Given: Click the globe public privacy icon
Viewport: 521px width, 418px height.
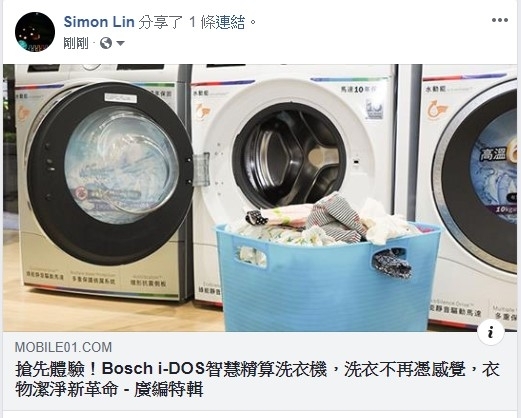Looking at the screenshot, I should (x=106, y=43).
